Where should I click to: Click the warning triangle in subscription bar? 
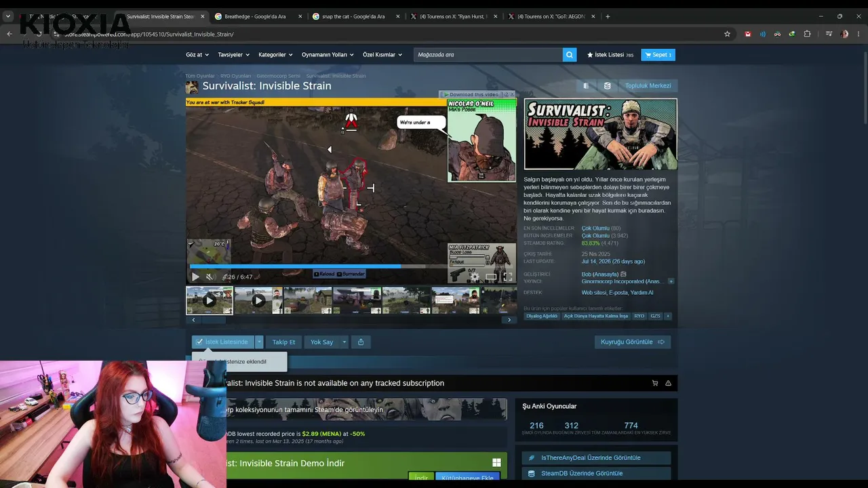668,383
